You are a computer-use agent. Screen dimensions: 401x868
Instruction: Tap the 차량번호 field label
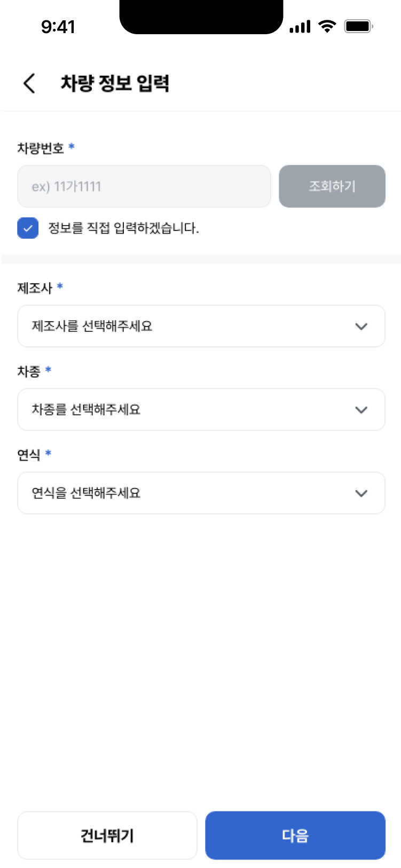pos(41,148)
